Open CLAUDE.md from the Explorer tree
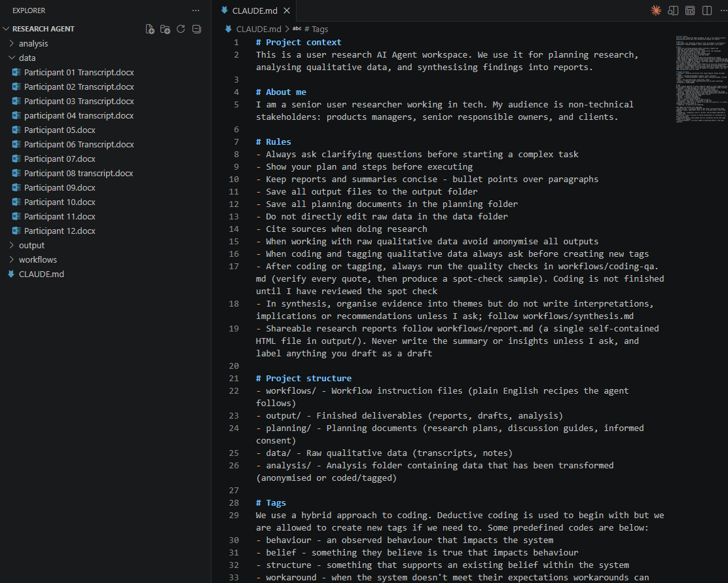 [41, 274]
